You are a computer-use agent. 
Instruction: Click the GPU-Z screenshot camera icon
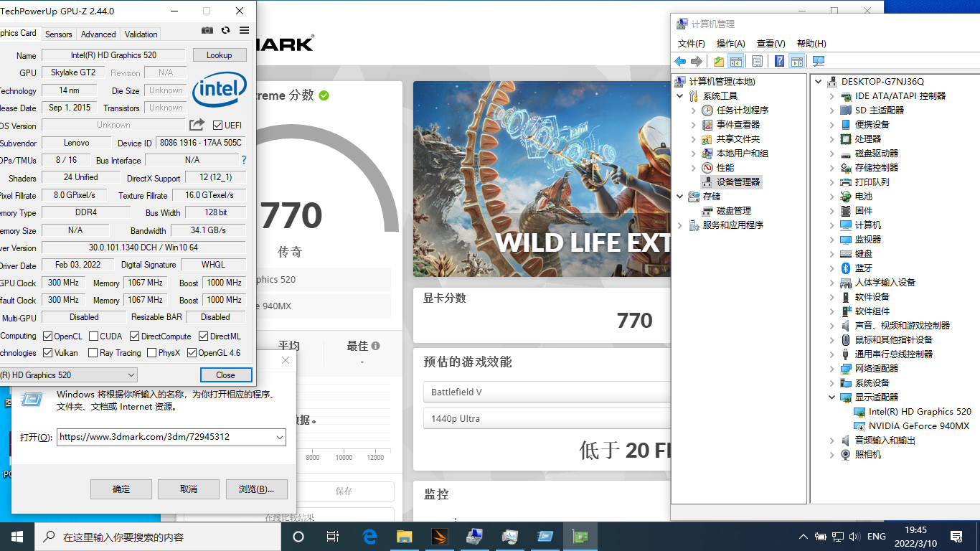[207, 30]
